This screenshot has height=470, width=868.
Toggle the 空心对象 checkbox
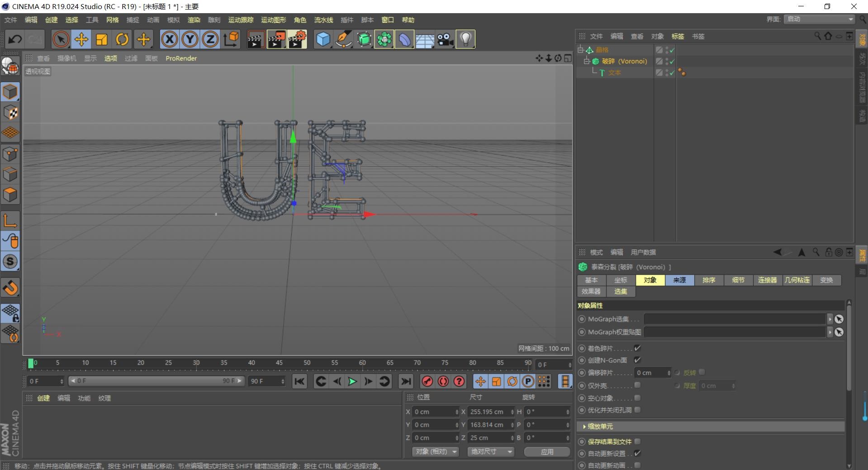(x=637, y=398)
